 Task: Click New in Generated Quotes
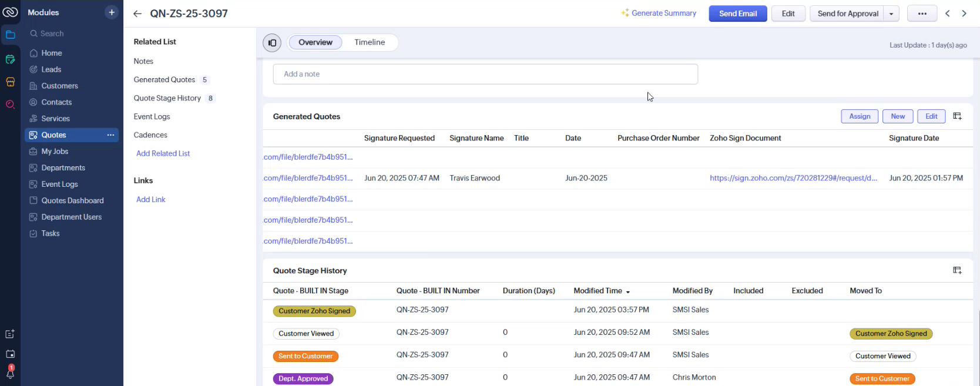coord(898,116)
